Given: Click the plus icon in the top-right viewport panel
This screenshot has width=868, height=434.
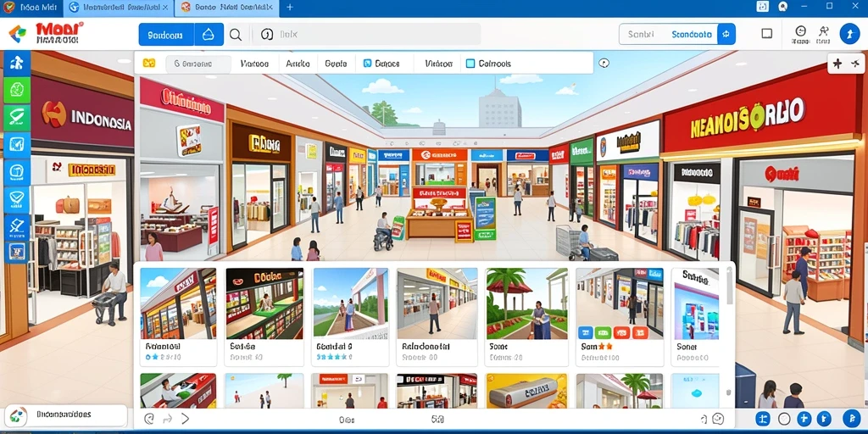Looking at the screenshot, I should click(x=837, y=64).
